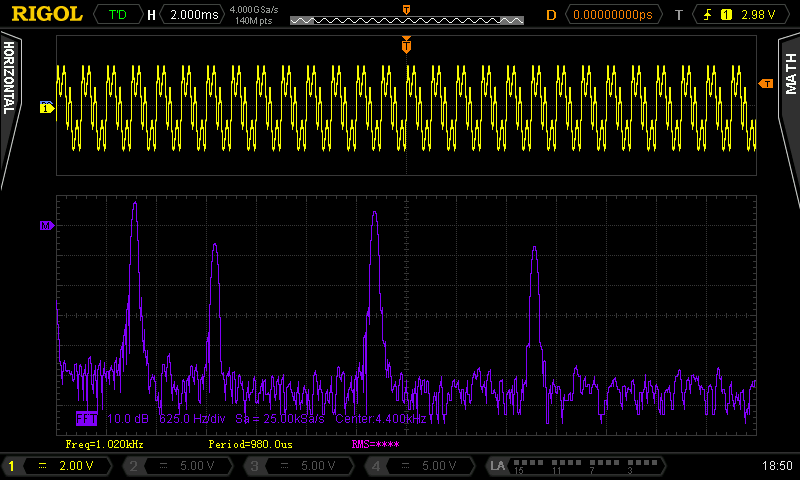
Task: Click the yellow channel 1 waveform trace
Action: click(x=406, y=108)
